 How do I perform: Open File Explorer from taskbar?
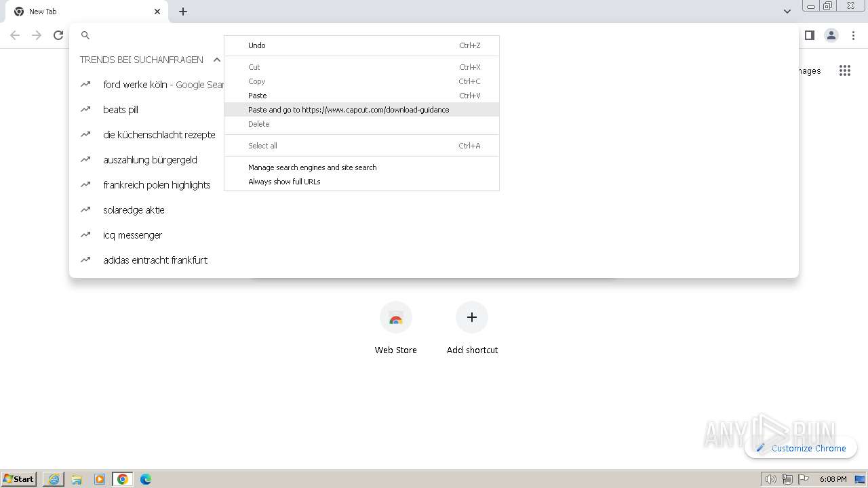[x=77, y=479]
